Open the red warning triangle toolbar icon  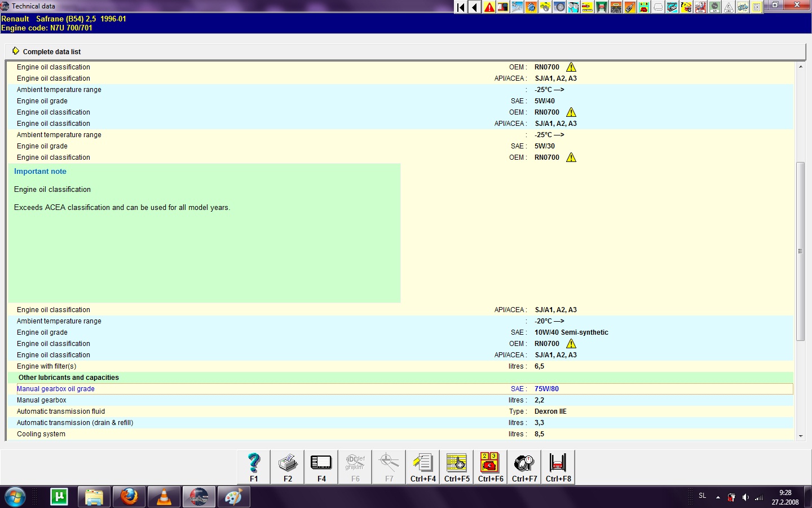489,7
